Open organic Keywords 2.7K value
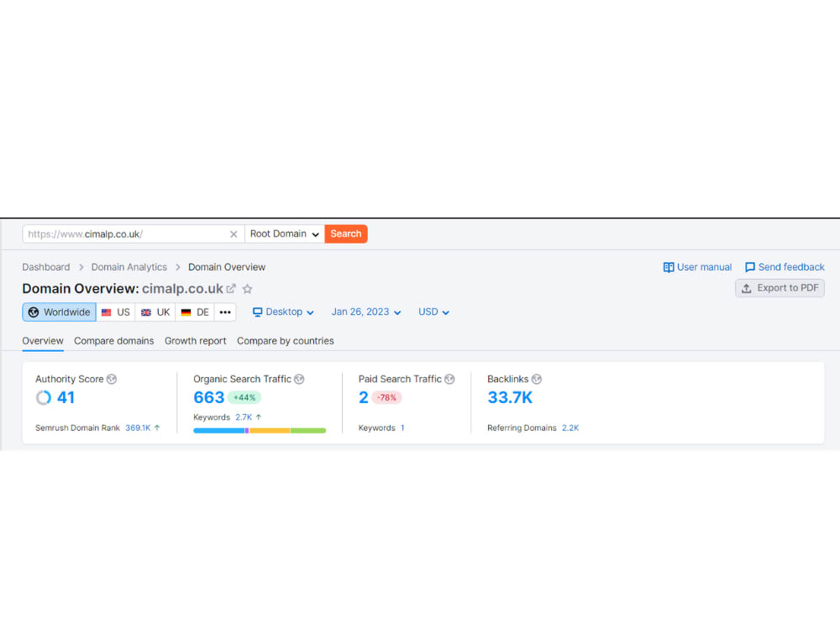840x630 pixels. (x=244, y=417)
